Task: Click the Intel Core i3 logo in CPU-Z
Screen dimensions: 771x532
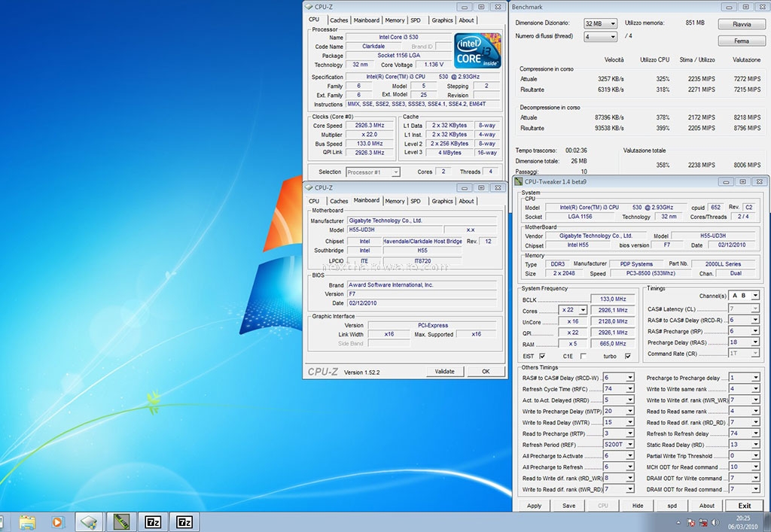Action: point(477,50)
